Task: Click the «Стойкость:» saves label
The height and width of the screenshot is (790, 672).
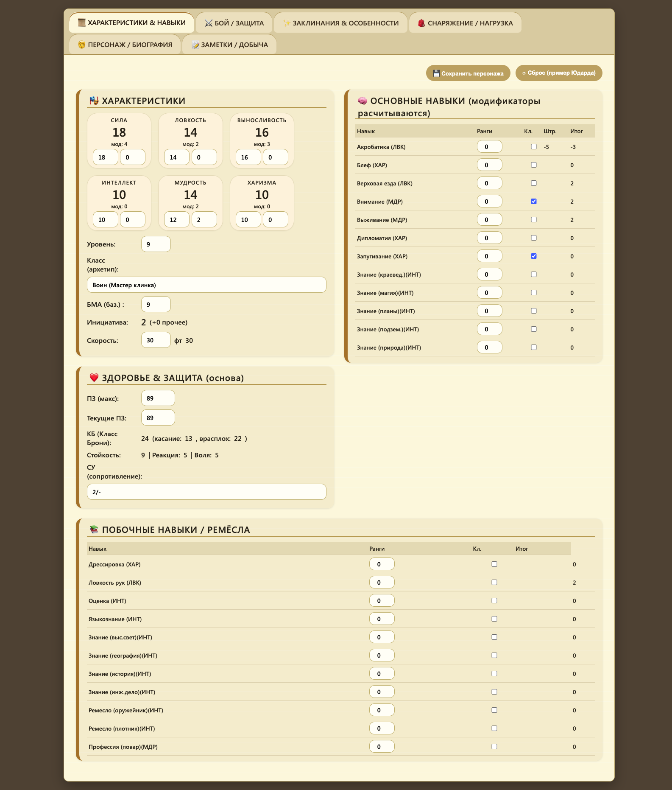Action: (104, 455)
